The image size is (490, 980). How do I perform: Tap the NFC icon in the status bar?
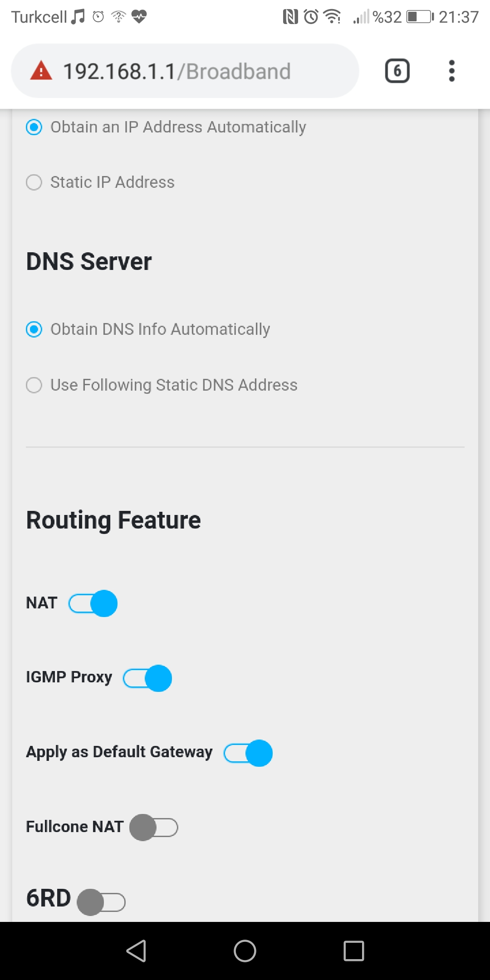click(290, 17)
